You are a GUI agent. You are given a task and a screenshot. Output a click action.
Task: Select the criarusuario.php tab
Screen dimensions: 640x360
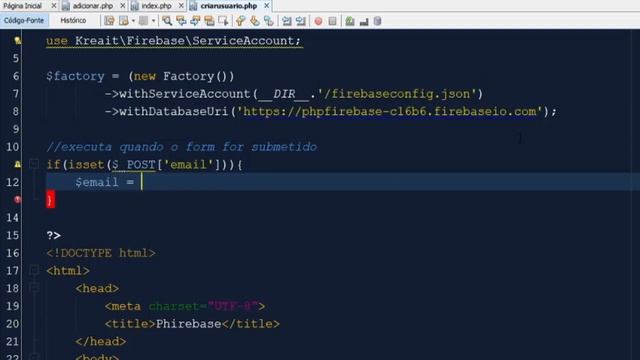pyautogui.click(x=229, y=6)
